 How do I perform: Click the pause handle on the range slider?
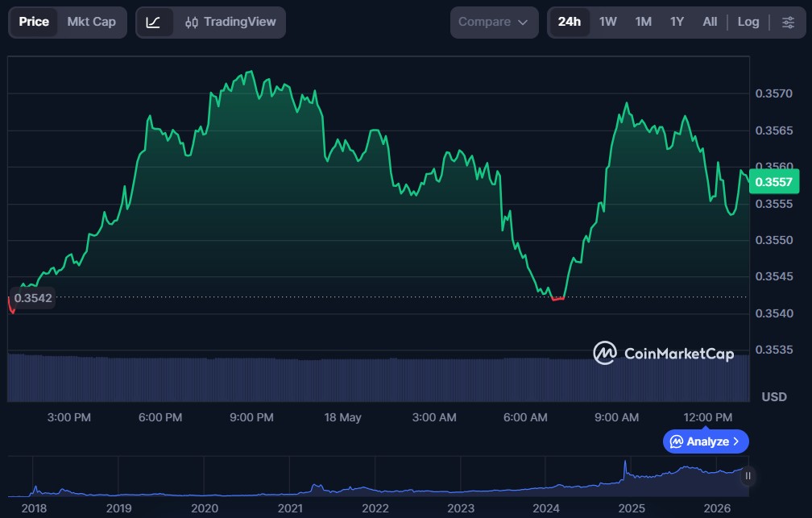(x=748, y=475)
